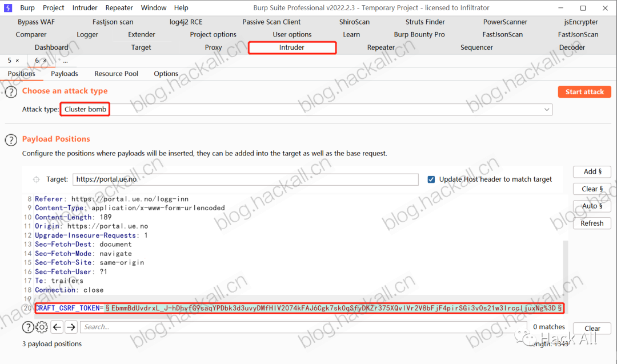Switch to the Dashboard tab

click(x=51, y=47)
